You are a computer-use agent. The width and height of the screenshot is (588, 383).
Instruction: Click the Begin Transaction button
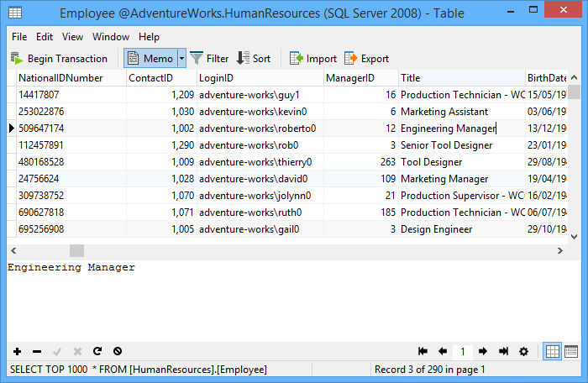coord(60,59)
